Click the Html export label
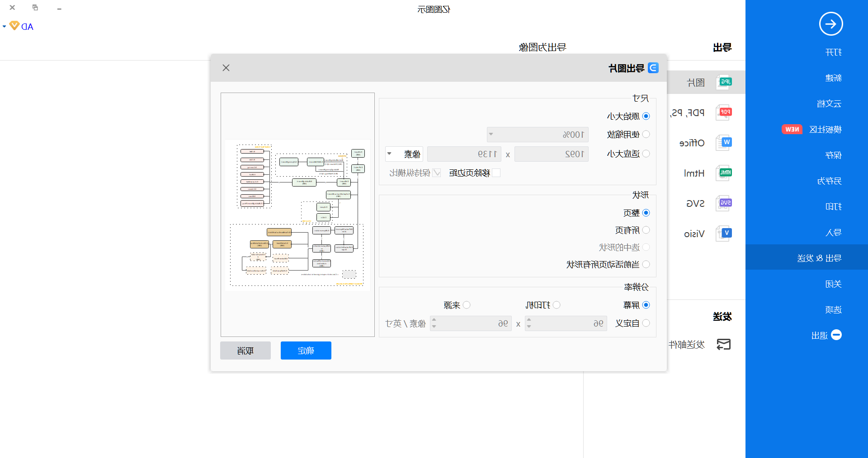Screen dimensions: 868x458 [x=694, y=173]
